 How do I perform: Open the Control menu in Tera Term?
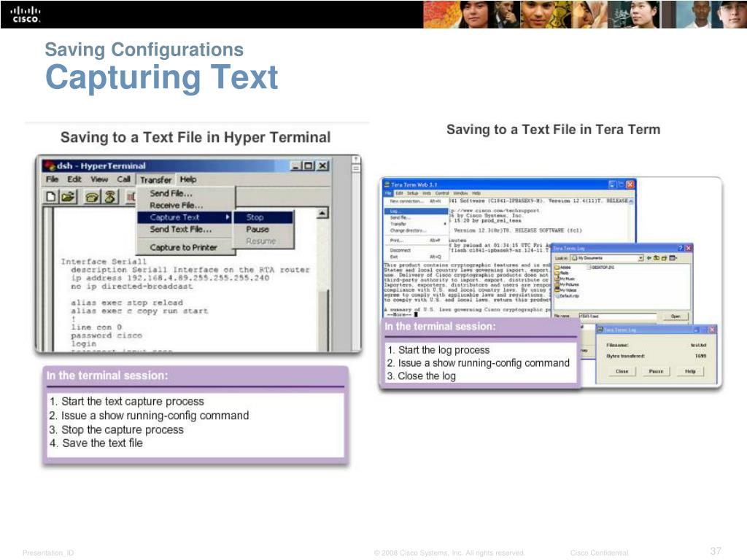(x=442, y=193)
